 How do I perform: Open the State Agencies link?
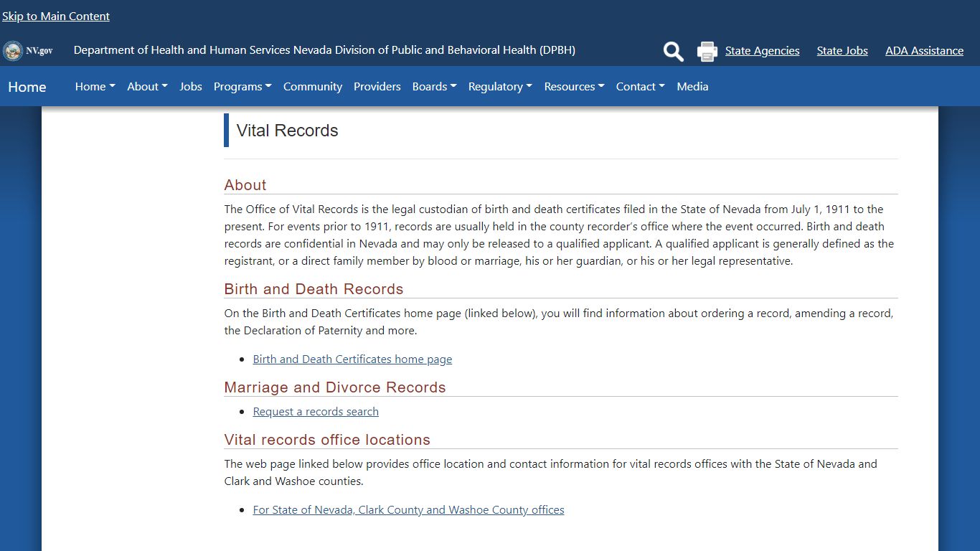point(762,51)
